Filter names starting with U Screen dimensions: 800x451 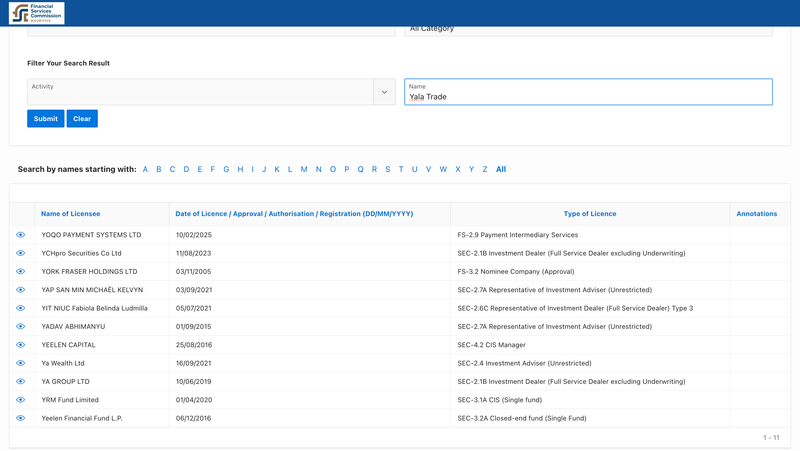415,169
